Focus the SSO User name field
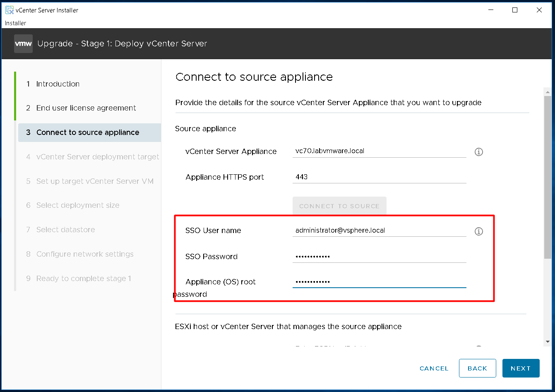Viewport: 555px width, 392px height. 380,231
